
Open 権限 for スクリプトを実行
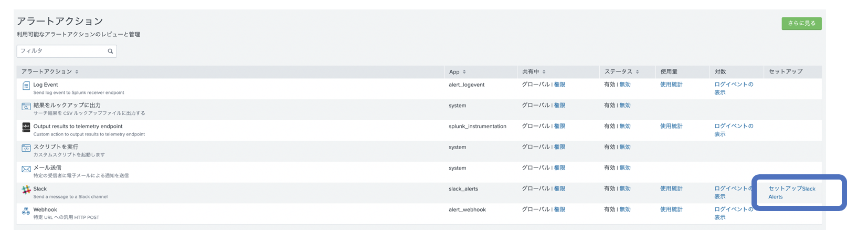point(559,147)
